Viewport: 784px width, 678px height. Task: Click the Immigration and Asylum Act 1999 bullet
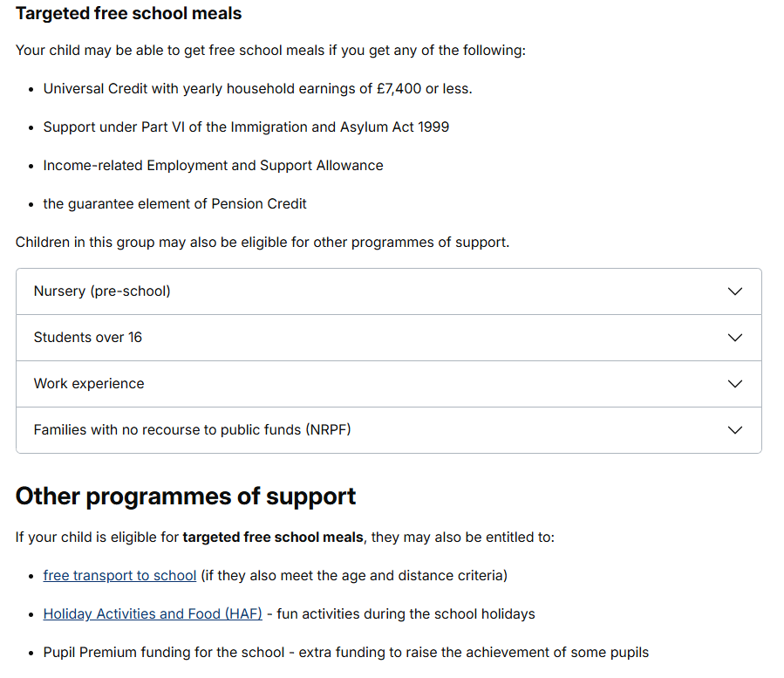[246, 127]
